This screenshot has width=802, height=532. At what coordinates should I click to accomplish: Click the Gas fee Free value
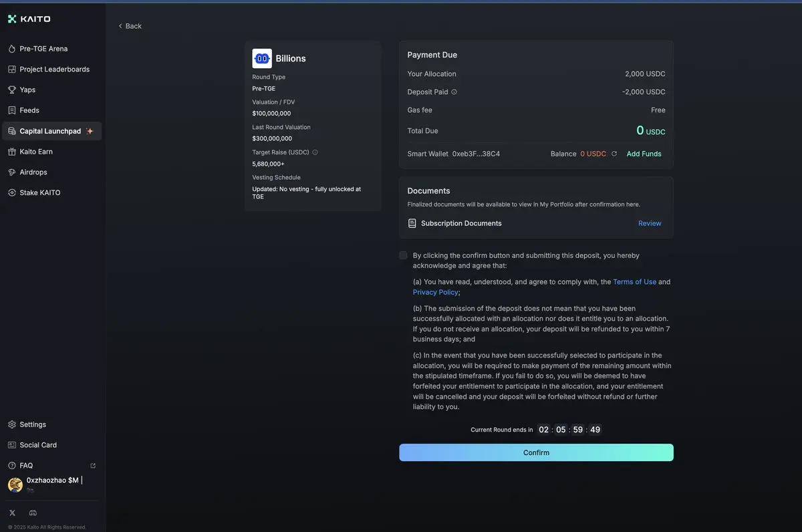(658, 110)
